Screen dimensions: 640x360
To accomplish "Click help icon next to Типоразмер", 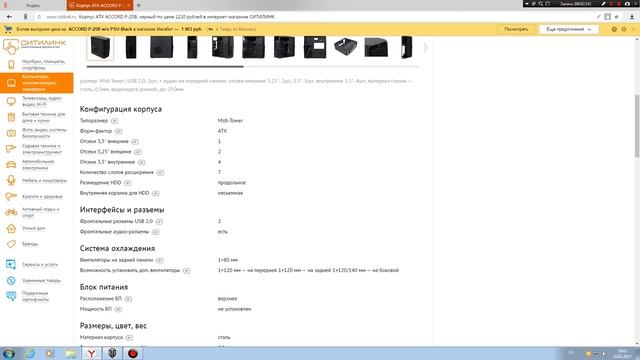I will (x=114, y=121).
